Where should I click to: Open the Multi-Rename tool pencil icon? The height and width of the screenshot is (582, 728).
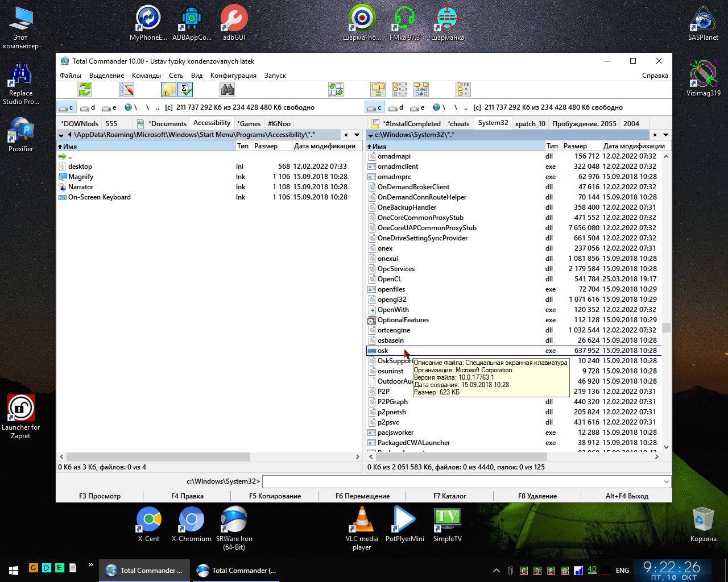pyautogui.click(x=126, y=90)
